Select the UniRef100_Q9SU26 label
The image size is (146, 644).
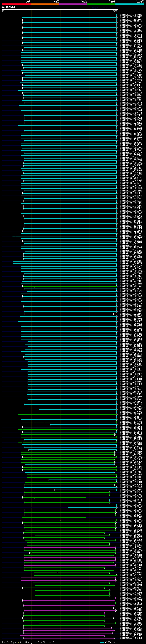click(x=131, y=93)
